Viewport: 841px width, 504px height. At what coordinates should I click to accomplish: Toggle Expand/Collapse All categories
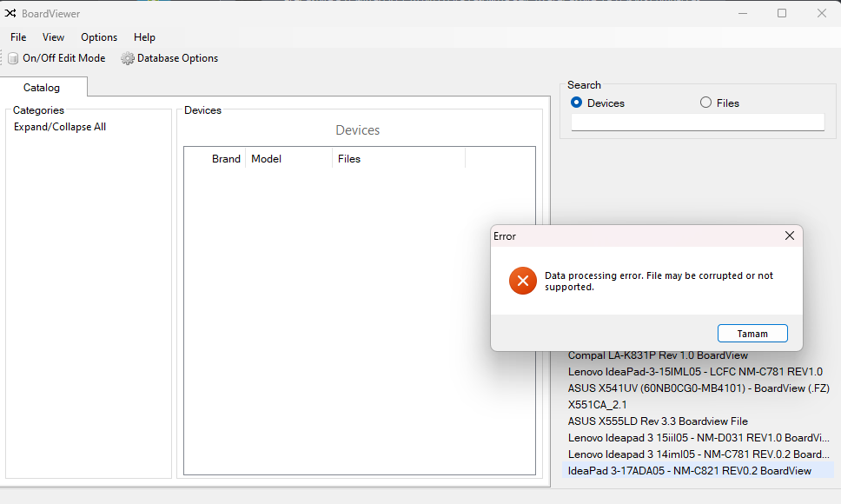pos(60,127)
